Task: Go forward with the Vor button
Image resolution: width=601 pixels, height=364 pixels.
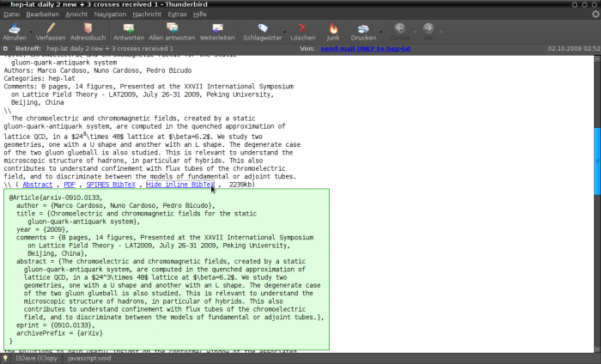Action: (428, 32)
